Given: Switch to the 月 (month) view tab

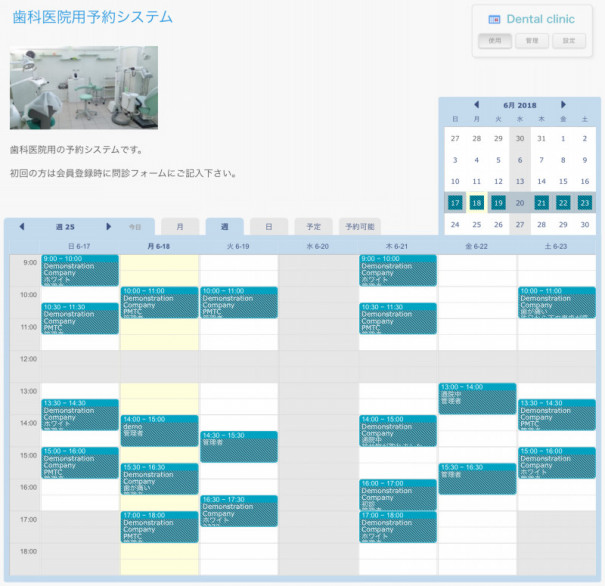Looking at the screenshot, I should pyautogui.click(x=179, y=227).
